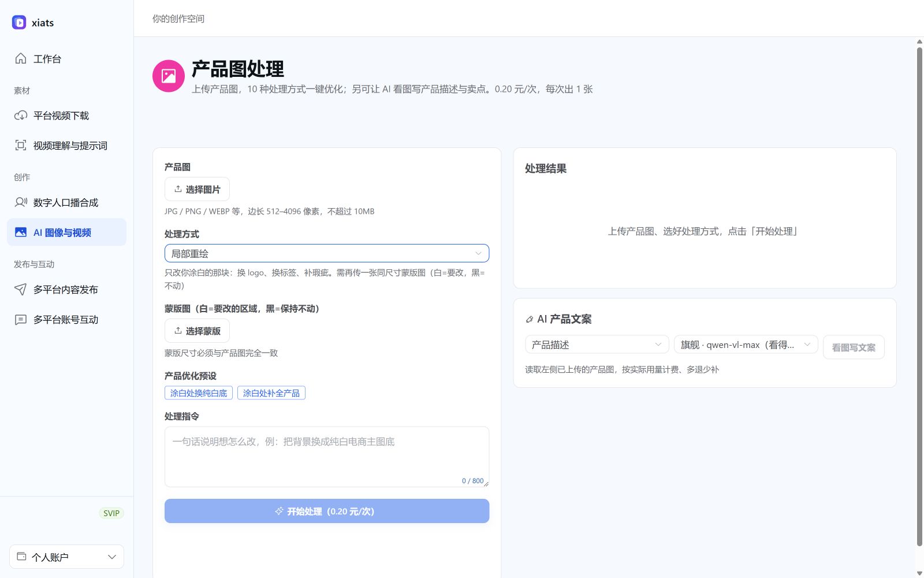Viewport: 924px width, 578px height.
Task: Click the upload arrow icon in 选择图片
Action: pos(178,189)
